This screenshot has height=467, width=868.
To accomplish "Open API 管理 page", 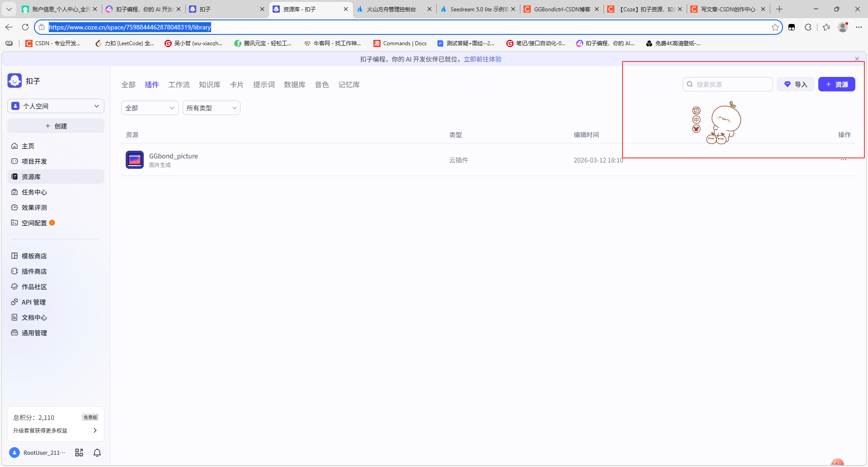I will pyautogui.click(x=56, y=302).
